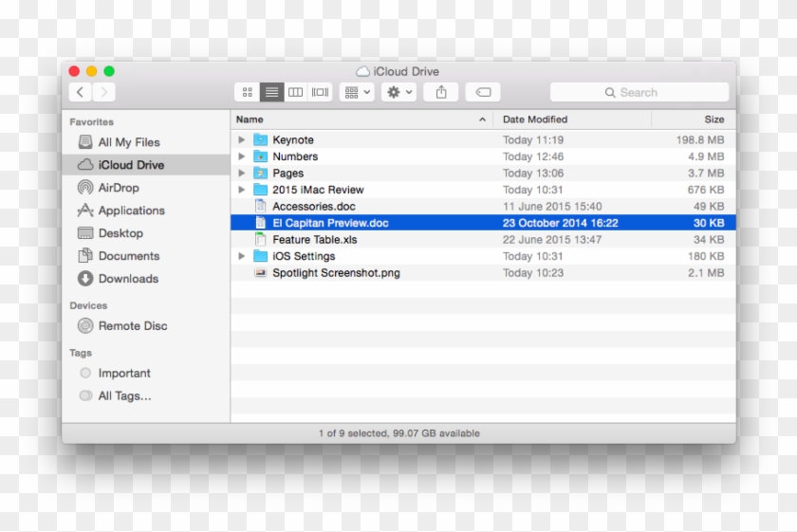Open the Action gear menu
This screenshot has height=532, width=797.
398,92
